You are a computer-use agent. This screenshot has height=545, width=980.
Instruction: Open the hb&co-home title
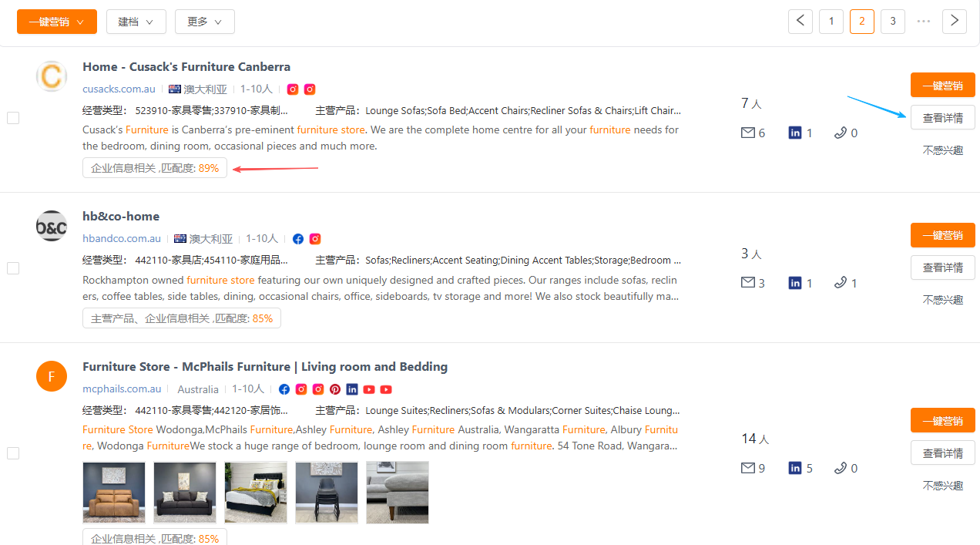(x=121, y=217)
